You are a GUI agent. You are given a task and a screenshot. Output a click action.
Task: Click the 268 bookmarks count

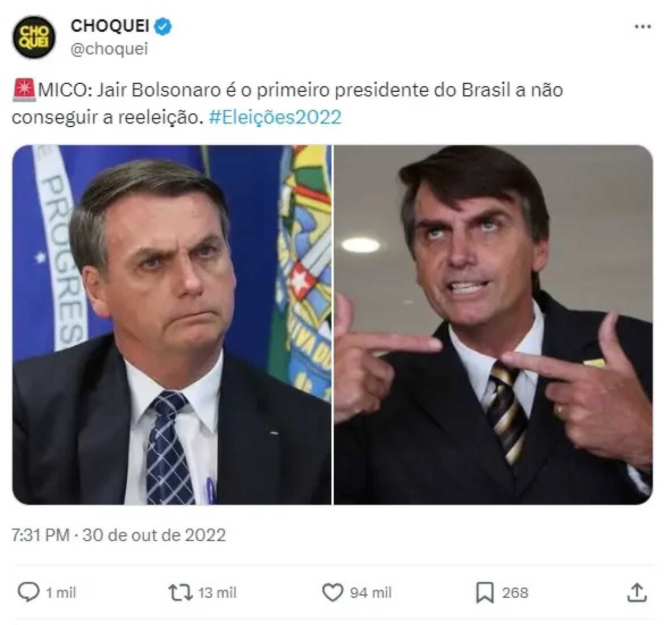tap(515, 593)
